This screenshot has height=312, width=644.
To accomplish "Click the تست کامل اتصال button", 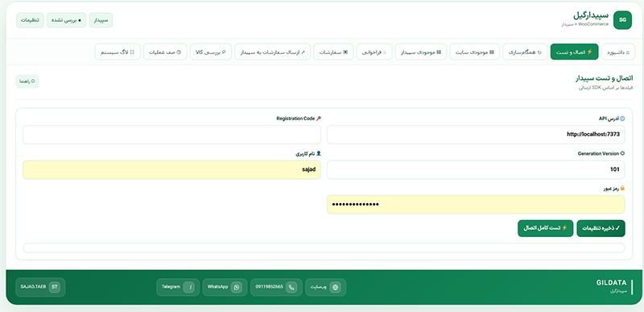I will click(x=546, y=228).
